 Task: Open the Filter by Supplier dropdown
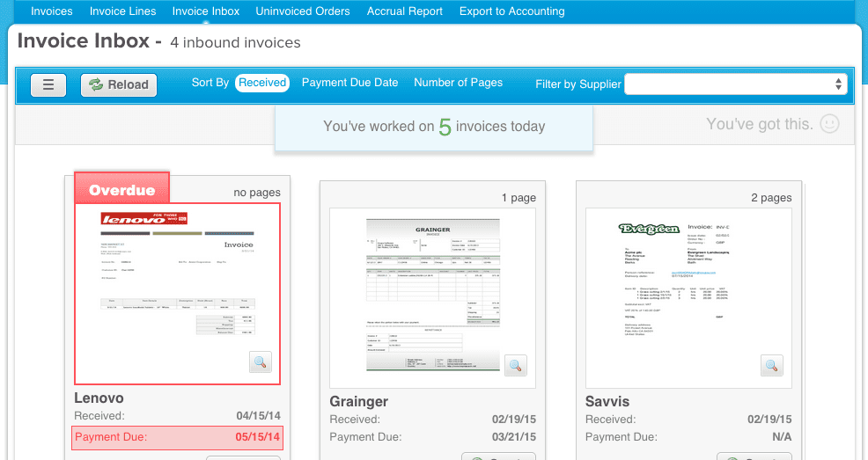coord(736,84)
